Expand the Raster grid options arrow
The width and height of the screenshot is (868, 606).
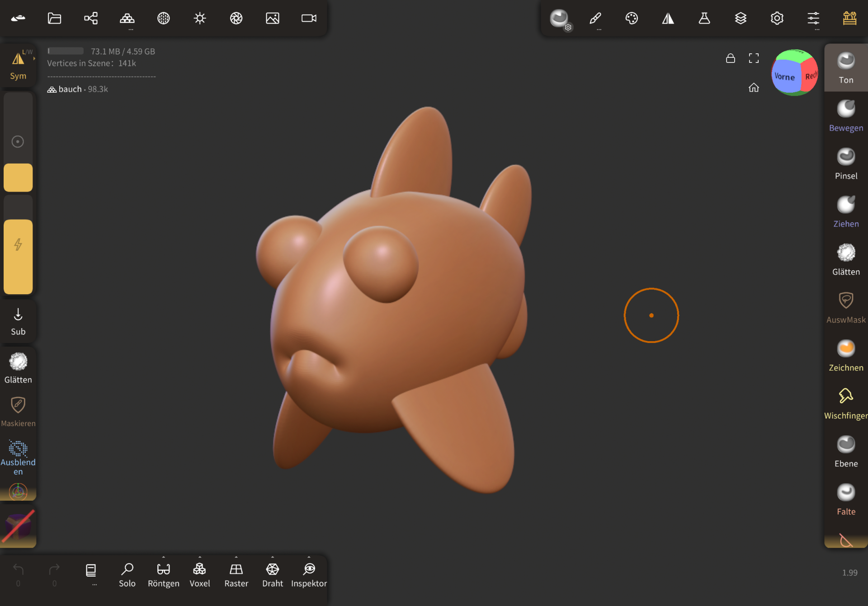236,557
